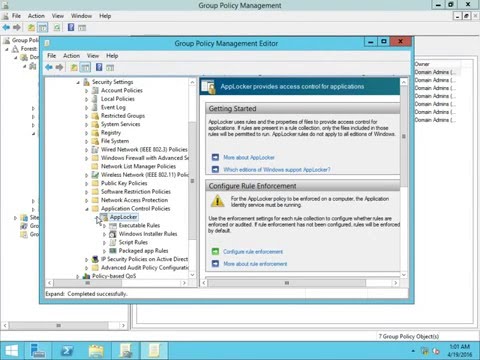Click the Up one level folder icon in Editor toolbar
Image resolution: width=480 pixels, height=360 pixels.
pos(74,68)
